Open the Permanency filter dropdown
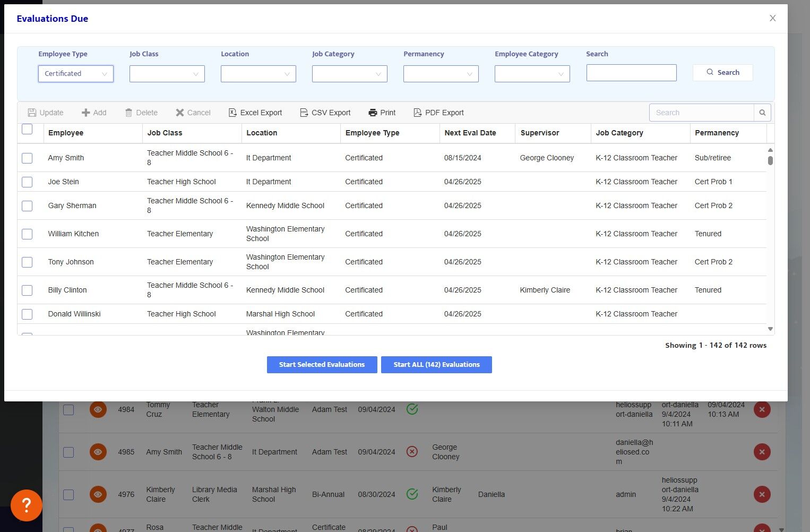The width and height of the screenshot is (810, 532). point(441,74)
